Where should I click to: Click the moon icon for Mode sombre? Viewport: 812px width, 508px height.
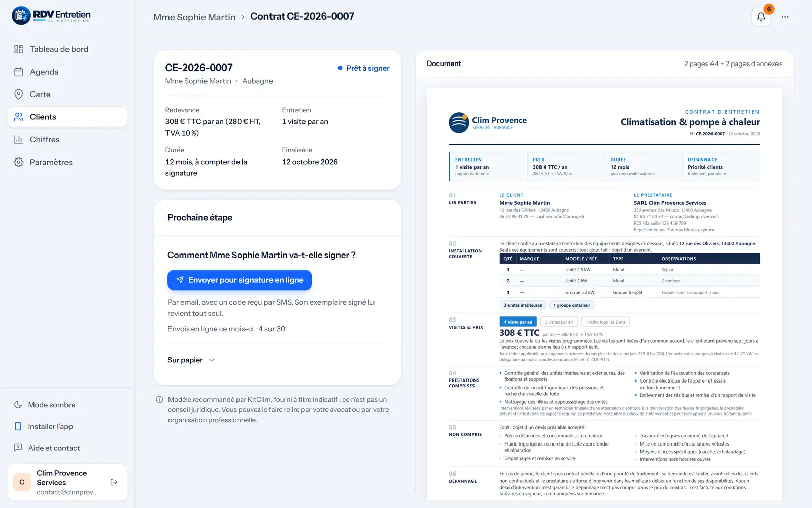click(x=18, y=405)
